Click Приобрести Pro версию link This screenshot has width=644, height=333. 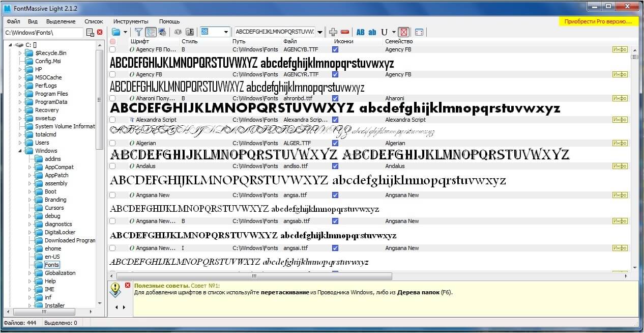[598, 21]
